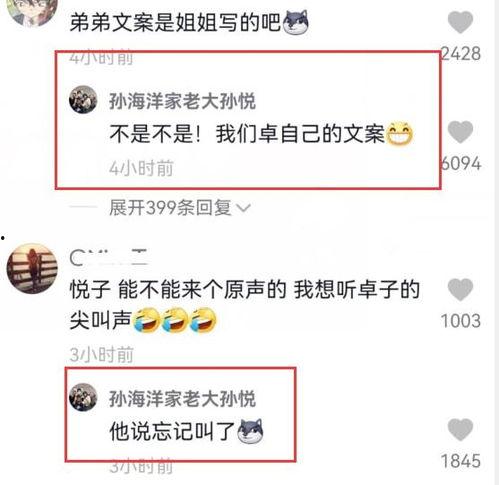
Task: Open the top commenter's anime avatar
Action: pos(32,12)
